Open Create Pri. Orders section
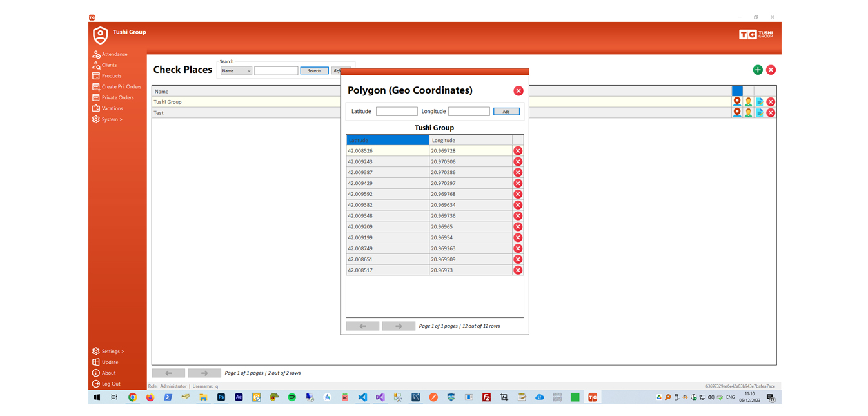The image size is (868, 416). point(117,87)
